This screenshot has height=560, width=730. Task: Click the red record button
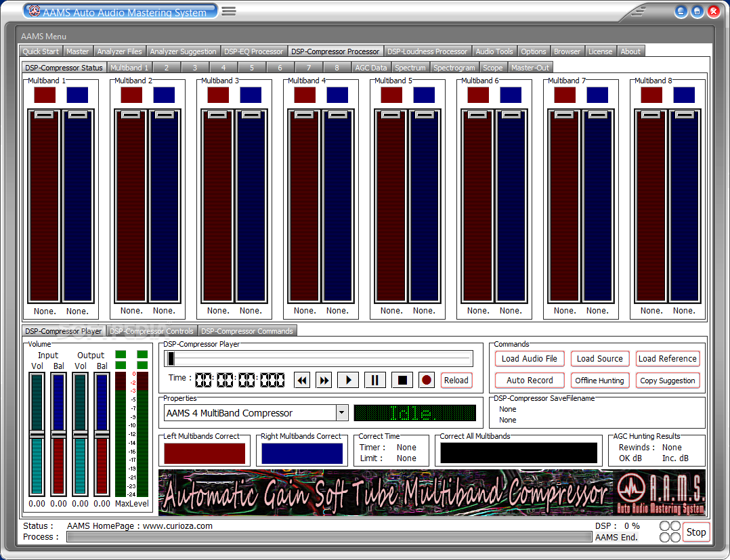(426, 381)
